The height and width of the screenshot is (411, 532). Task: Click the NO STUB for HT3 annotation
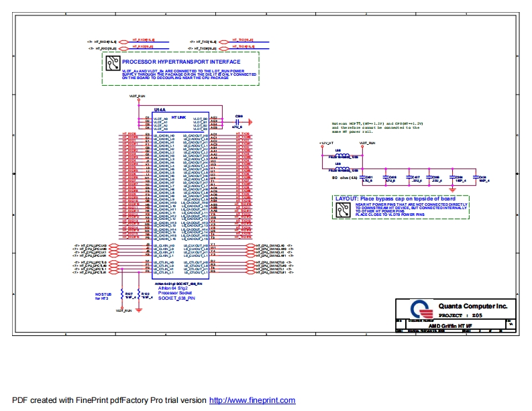(103, 296)
